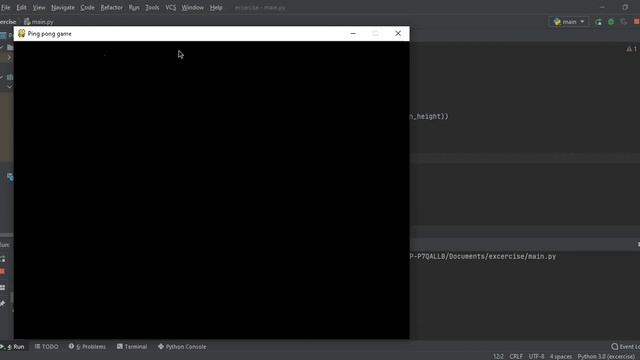The image size is (640, 360).
Task: Click the warning indicator in editor corner
Action: (631, 49)
